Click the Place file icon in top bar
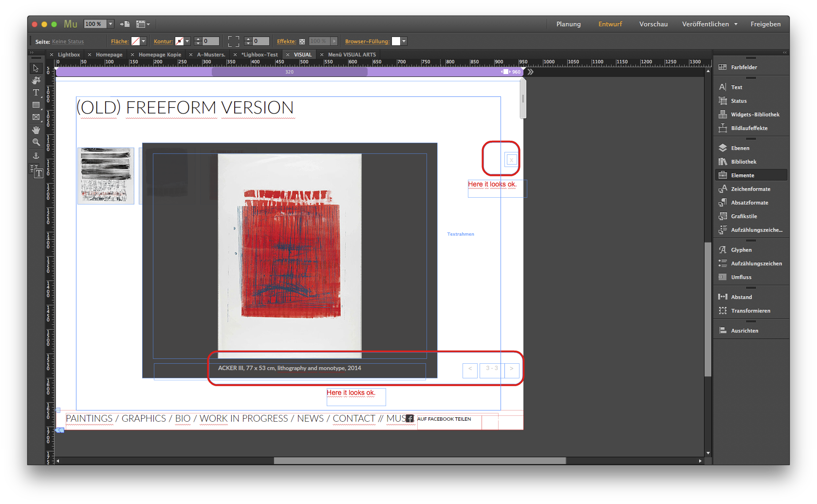Image resolution: width=817 pixels, height=504 pixels. 125,24
